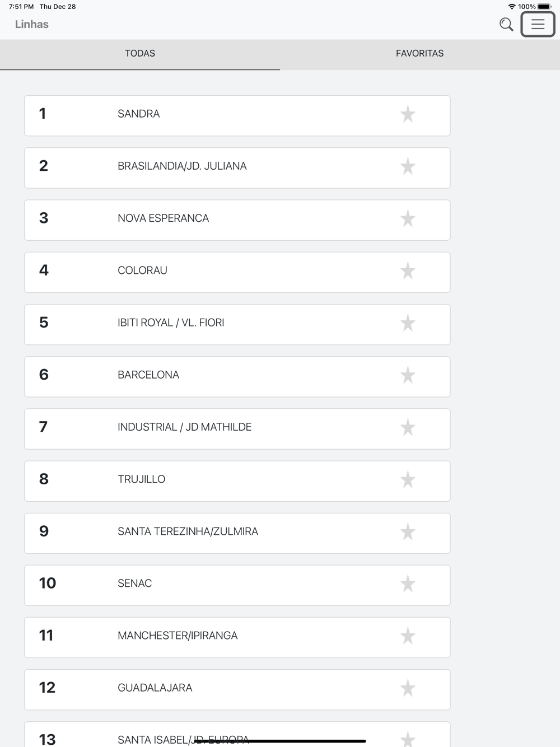Star the SENAC line
Viewport: 560px width, 747px height.
408,583
